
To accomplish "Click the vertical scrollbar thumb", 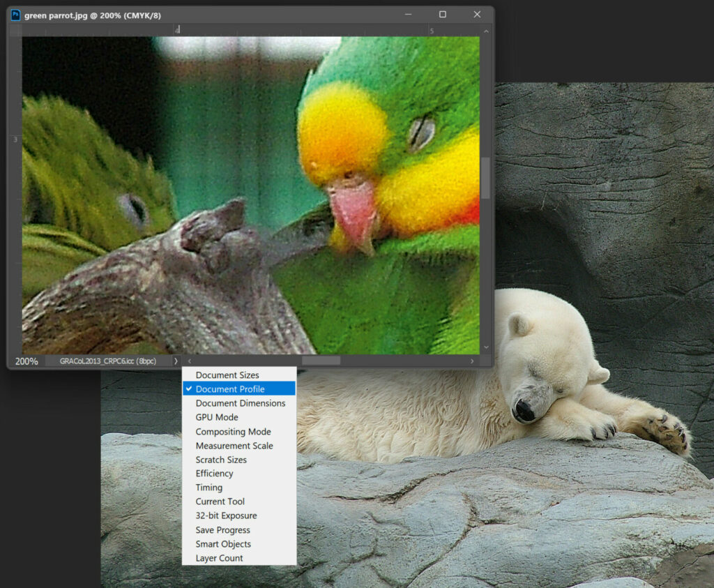I will pyautogui.click(x=486, y=178).
